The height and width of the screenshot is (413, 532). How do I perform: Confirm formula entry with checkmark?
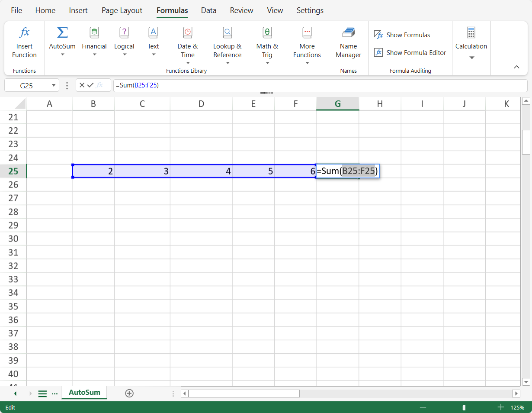90,85
